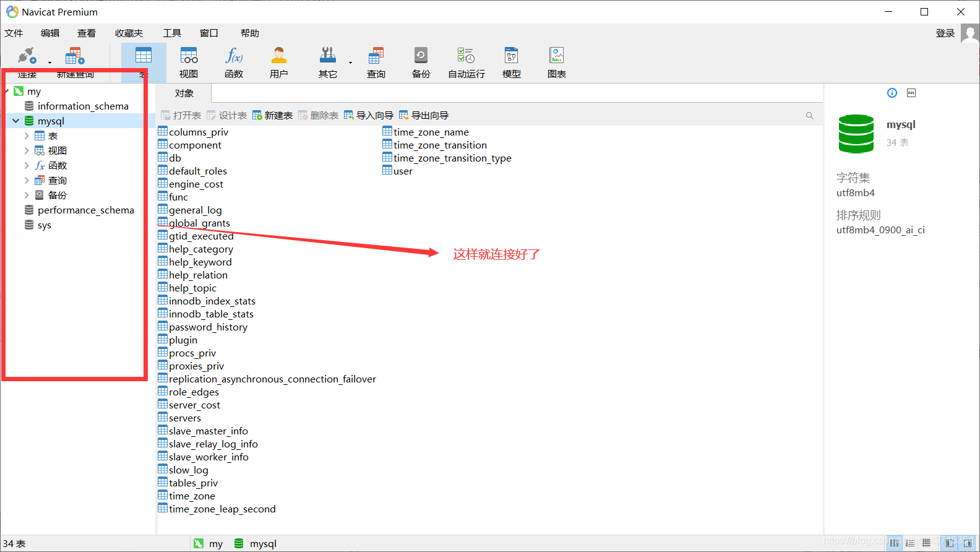
Task: Select the slave_relay_log_info table
Action: click(213, 444)
